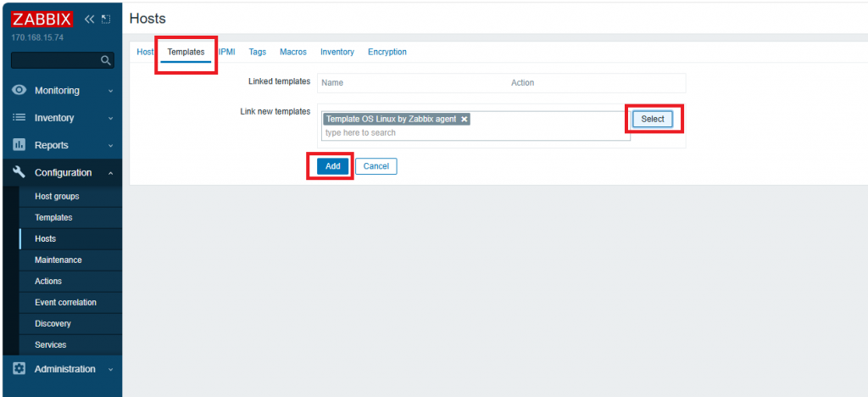Expand the Monitoring menu chevron

111,91
